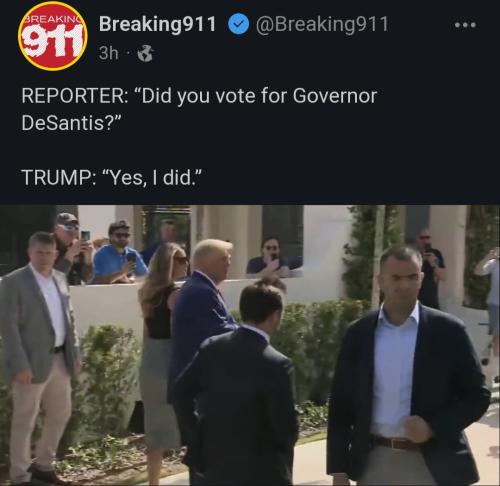Click the man in black shirt in far background

(x=430, y=268)
